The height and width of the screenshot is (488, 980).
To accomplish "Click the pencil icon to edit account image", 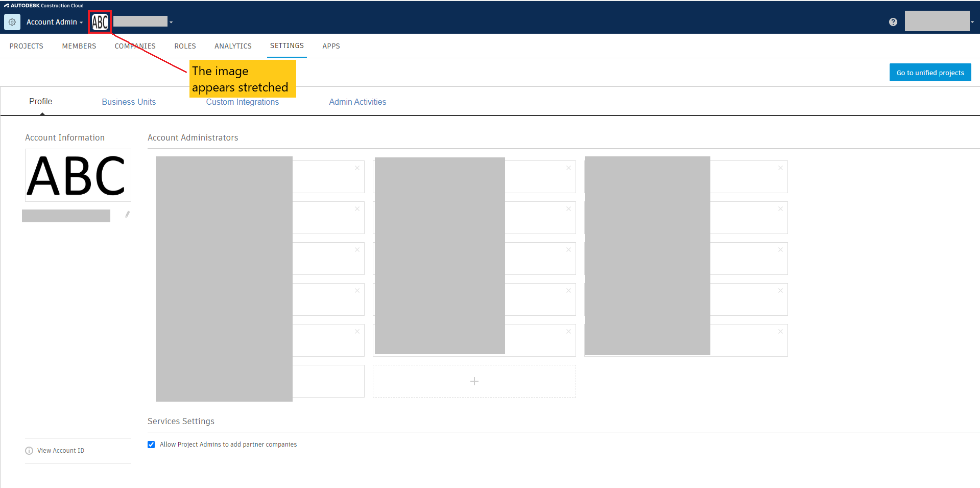I will pyautogui.click(x=127, y=215).
